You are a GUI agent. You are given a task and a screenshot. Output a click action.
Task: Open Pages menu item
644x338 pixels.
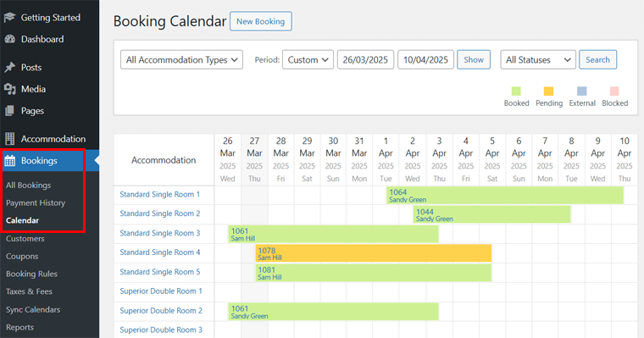[x=32, y=111]
